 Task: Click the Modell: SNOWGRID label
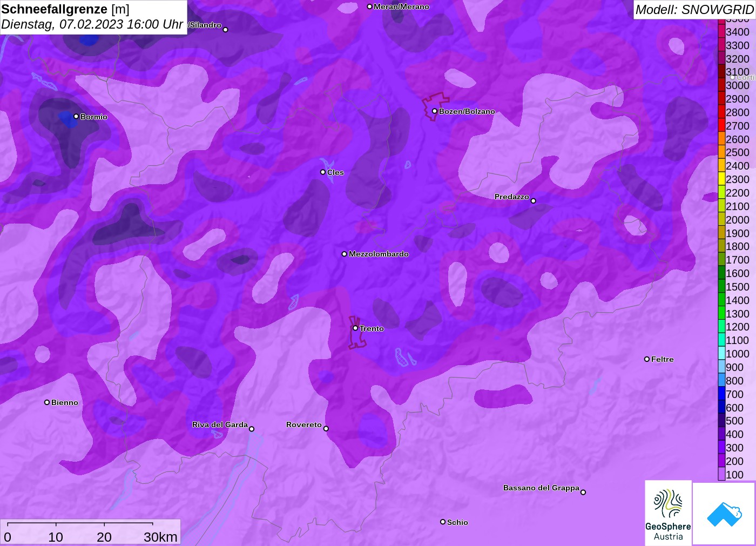pos(694,10)
